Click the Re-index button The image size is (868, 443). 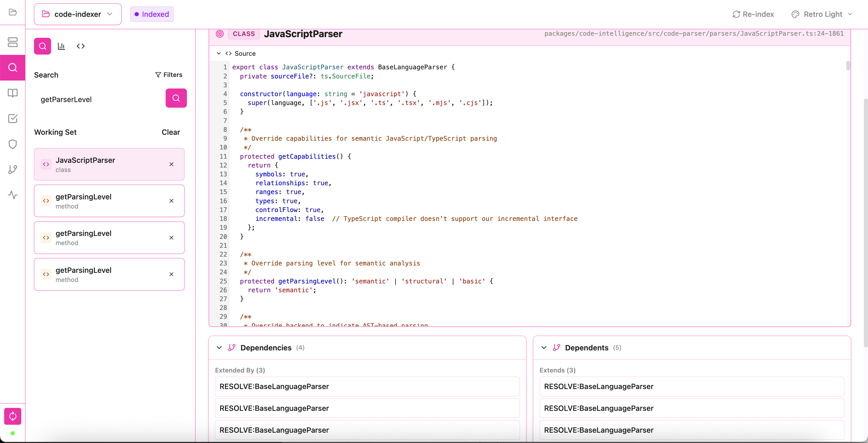coord(753,14)
